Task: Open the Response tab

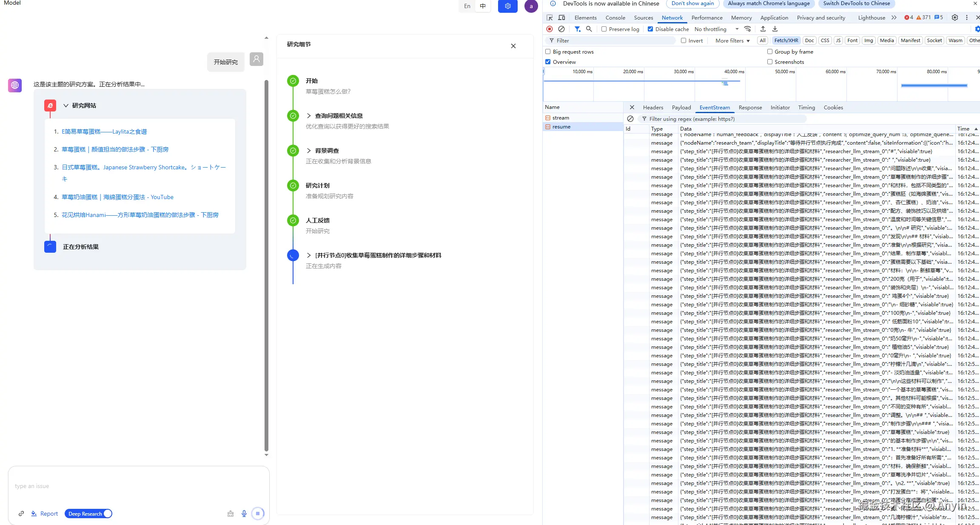Action: (750, 108)
